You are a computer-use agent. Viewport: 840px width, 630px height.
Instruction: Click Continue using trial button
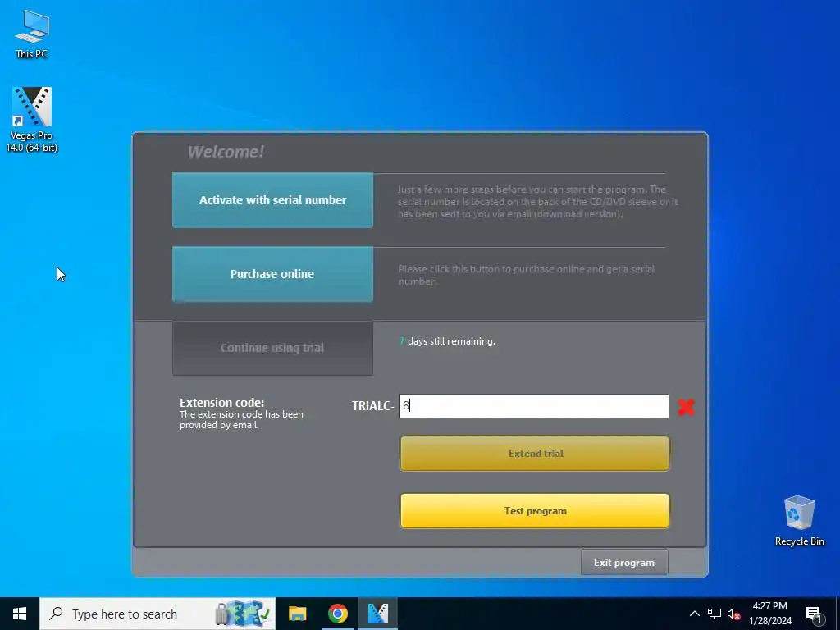point(272,348)
